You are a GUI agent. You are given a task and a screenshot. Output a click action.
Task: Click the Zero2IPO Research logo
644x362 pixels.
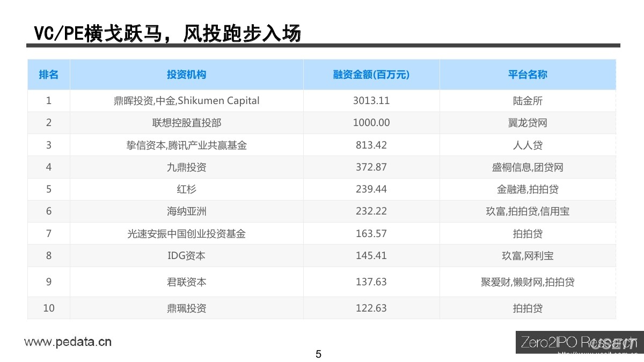coord(579,343)
